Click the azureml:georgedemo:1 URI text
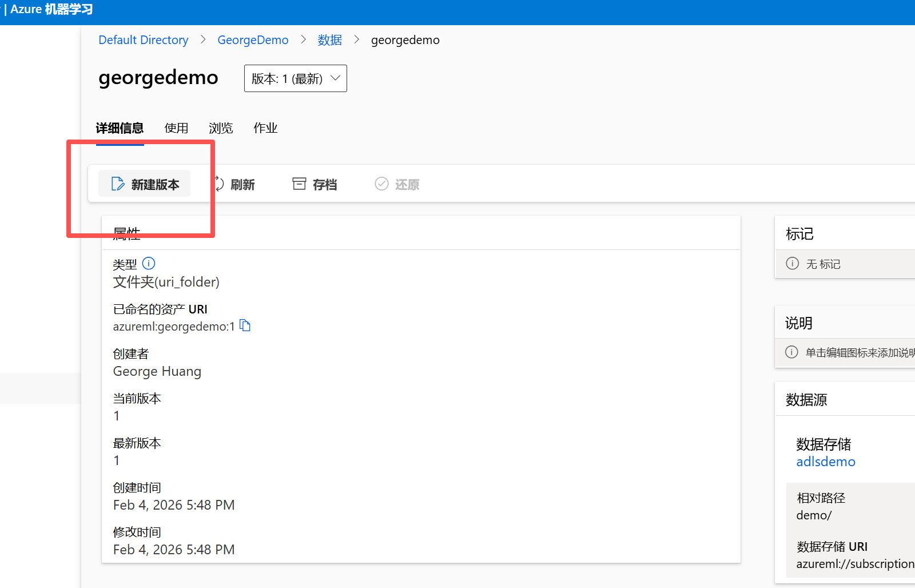Image resolution: width=915 pixels, height=588 pixels. pyautogui.click(x=174, y=327)
